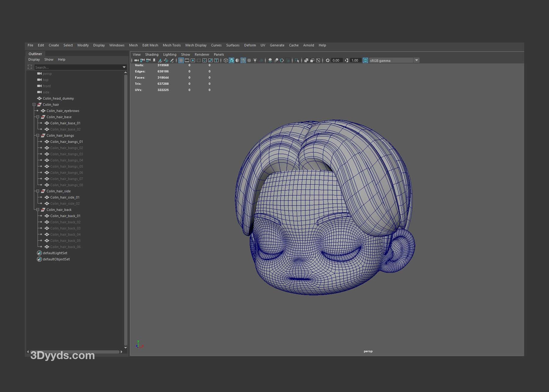The height and width of the screenshot is (392, 549).
Task: Collapse the Colin_hair_back group
Action: (38, 210)
